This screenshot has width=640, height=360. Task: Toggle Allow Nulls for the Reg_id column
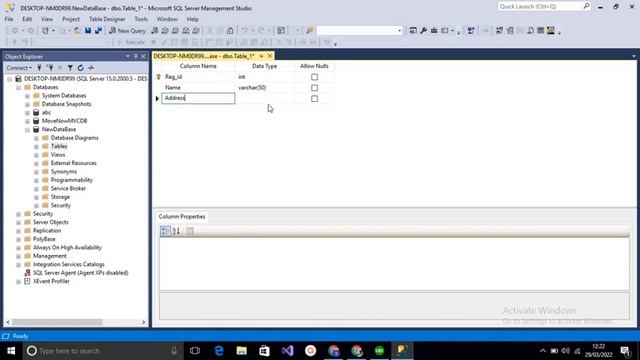pyautogui.click(x=314, y=77)
